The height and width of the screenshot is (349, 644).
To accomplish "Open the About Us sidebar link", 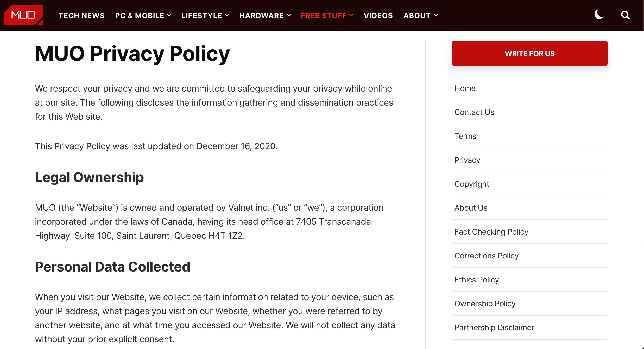I will pyautogui.click(x=471, y=208).
